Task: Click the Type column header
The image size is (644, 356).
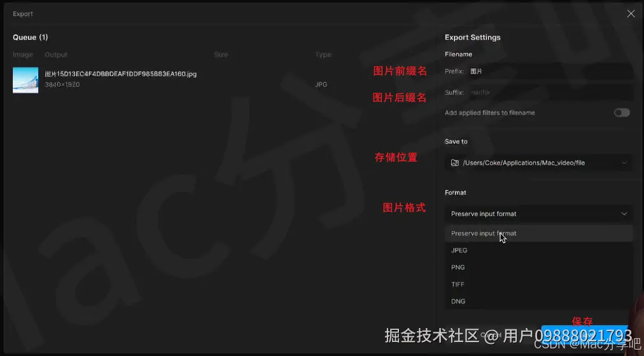Action: [x=323, y=55]
